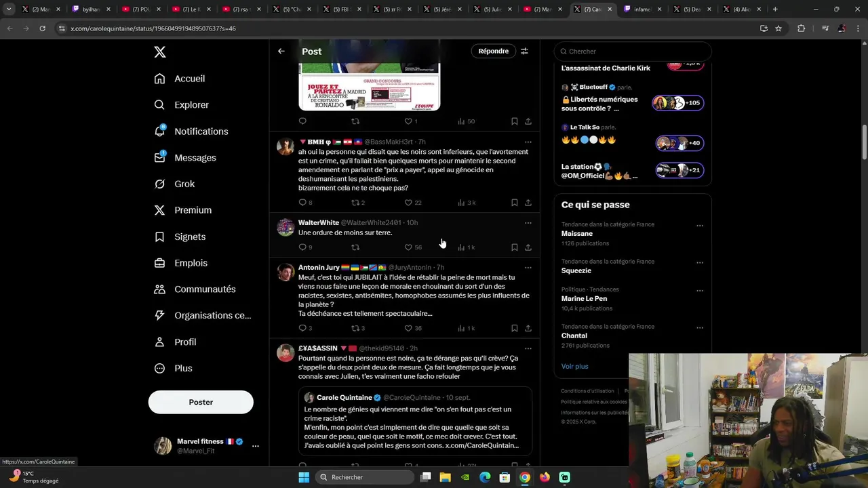This screenshot has width=868, height=488.
Task: Open more options for Squeezie trend
Action: 700,263
